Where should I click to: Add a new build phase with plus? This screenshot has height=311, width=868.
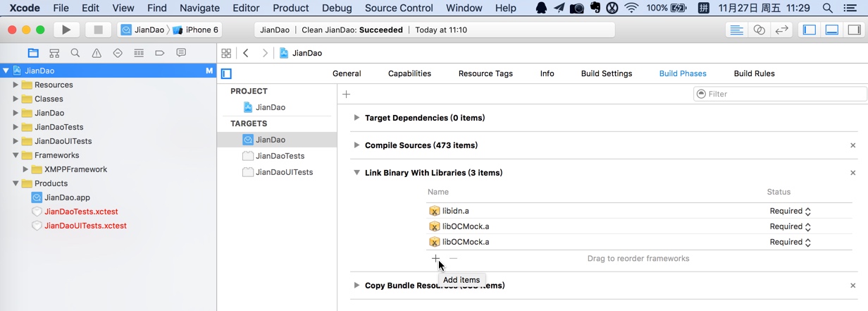click(346, 94)
